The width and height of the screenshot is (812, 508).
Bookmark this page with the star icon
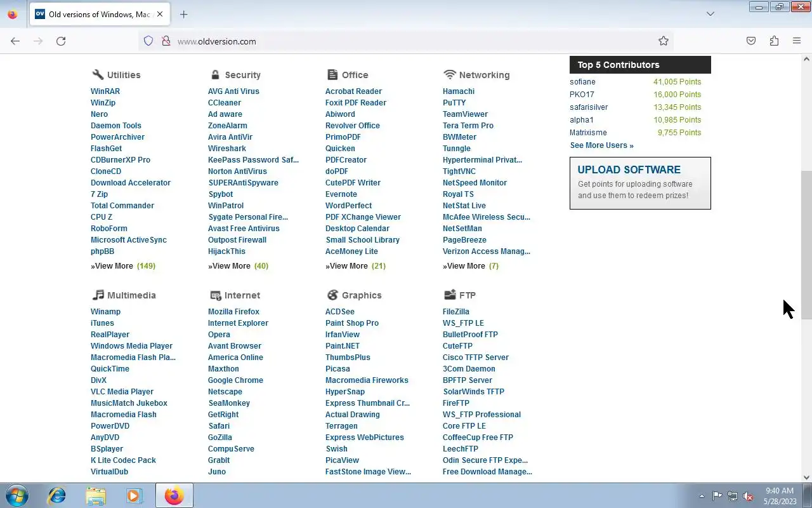pos(664,41)
